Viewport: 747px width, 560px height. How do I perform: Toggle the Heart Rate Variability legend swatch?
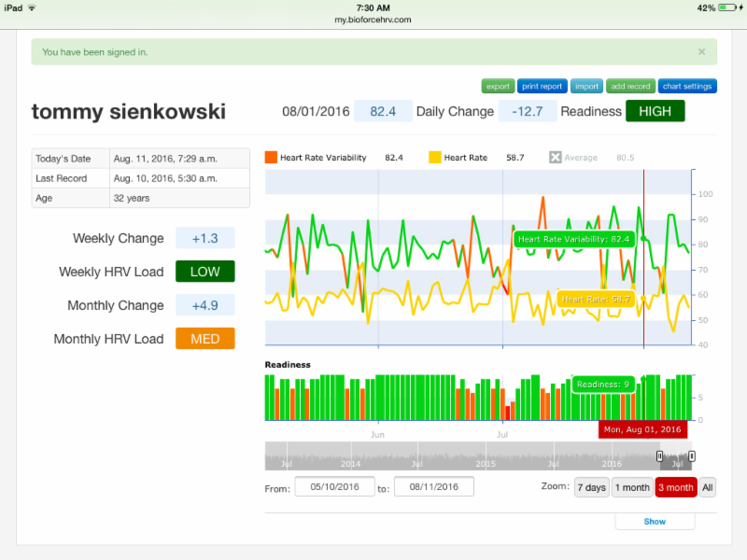[x=271, y=158]
